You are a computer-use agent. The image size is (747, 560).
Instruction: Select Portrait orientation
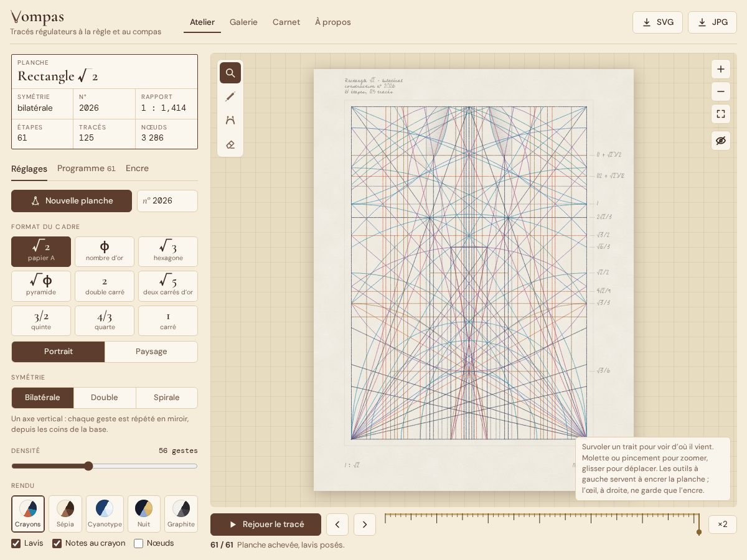pos(59,352)
